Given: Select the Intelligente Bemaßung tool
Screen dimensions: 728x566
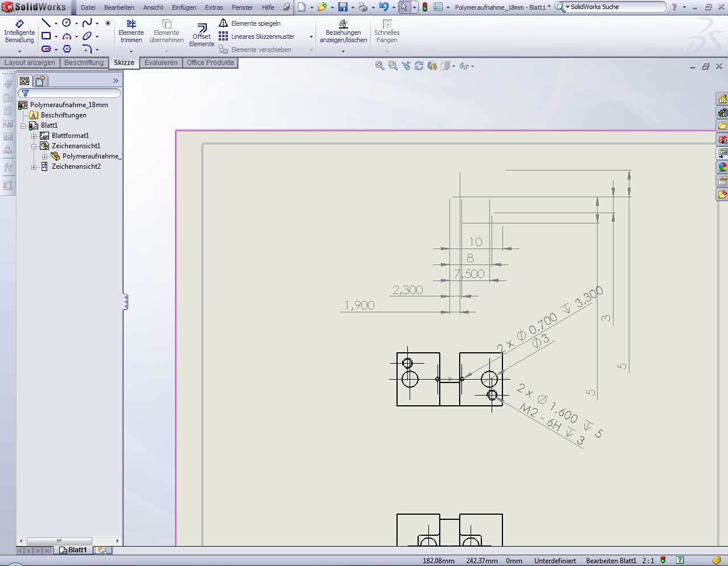Looking at the screenshot, I should [x=19, y=32].
